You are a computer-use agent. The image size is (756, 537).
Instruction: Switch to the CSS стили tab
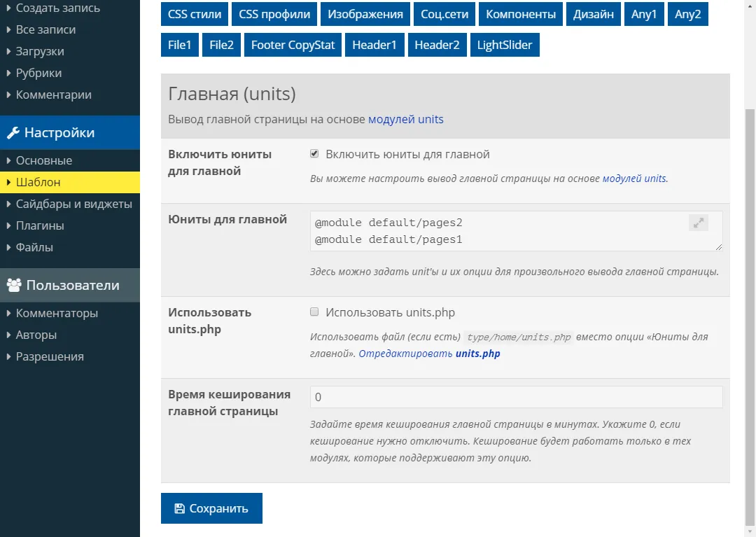tap(195, 14)
